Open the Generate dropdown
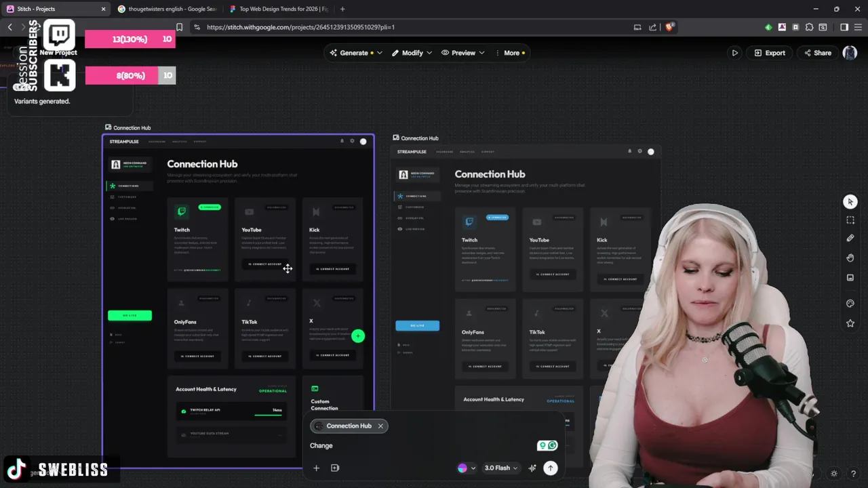This screenshot has height=488, width=868. (356, 53)
